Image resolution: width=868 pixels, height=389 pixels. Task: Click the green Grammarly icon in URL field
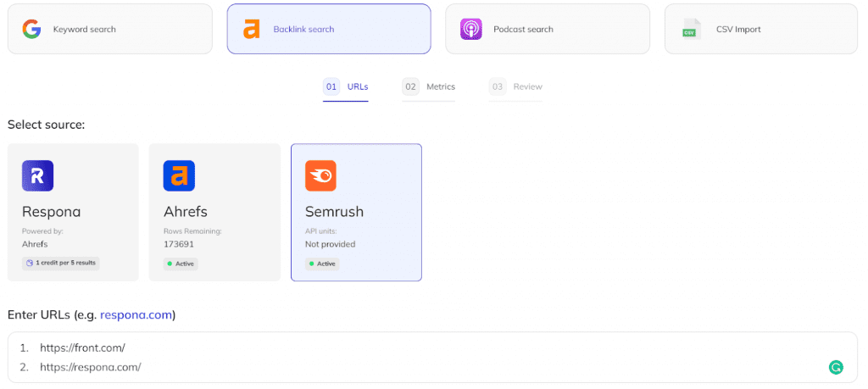point(836,367)
